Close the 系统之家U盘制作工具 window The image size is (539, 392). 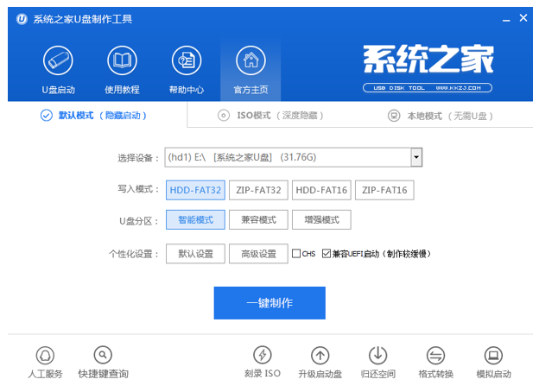click(x=523, y=18)
